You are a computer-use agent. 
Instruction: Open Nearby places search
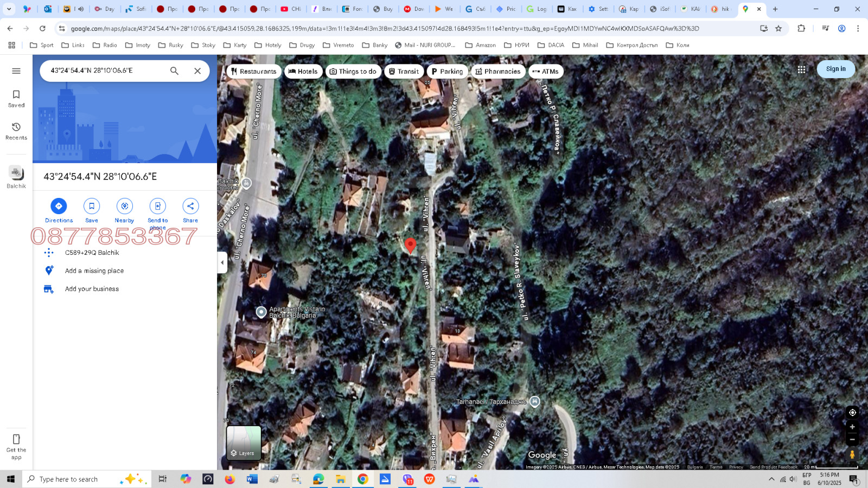point(124,206)
